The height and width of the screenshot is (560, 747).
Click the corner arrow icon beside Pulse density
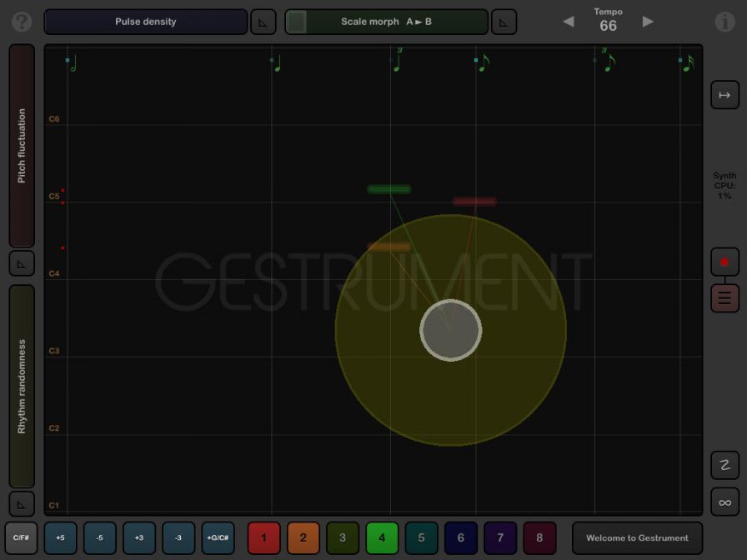[263, 21]
